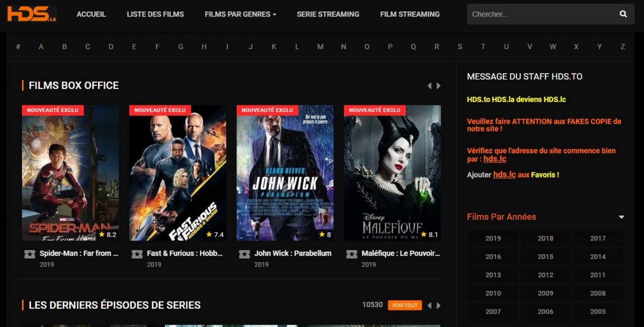
Task: Click the HDS.la logo
Action: click(32, 14)
